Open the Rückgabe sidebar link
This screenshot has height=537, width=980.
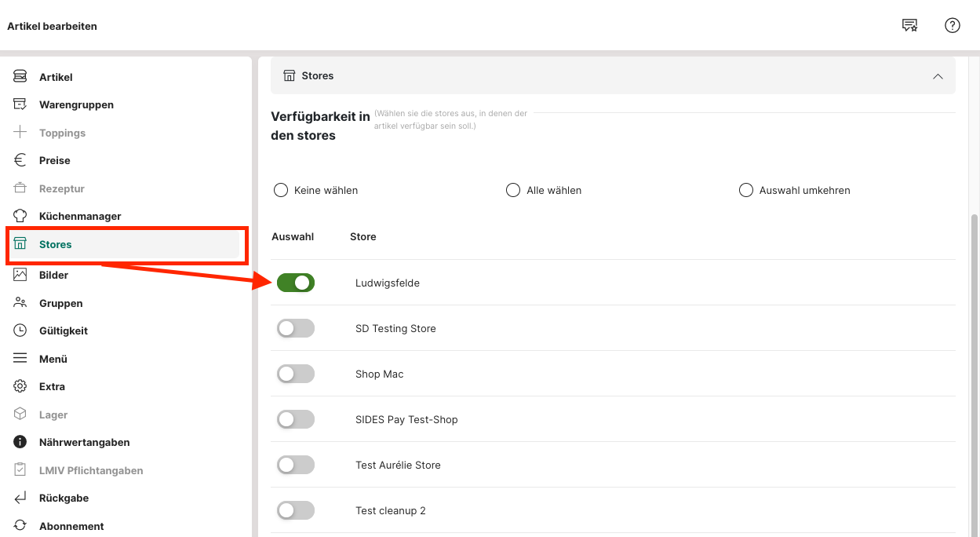(64, 498)
